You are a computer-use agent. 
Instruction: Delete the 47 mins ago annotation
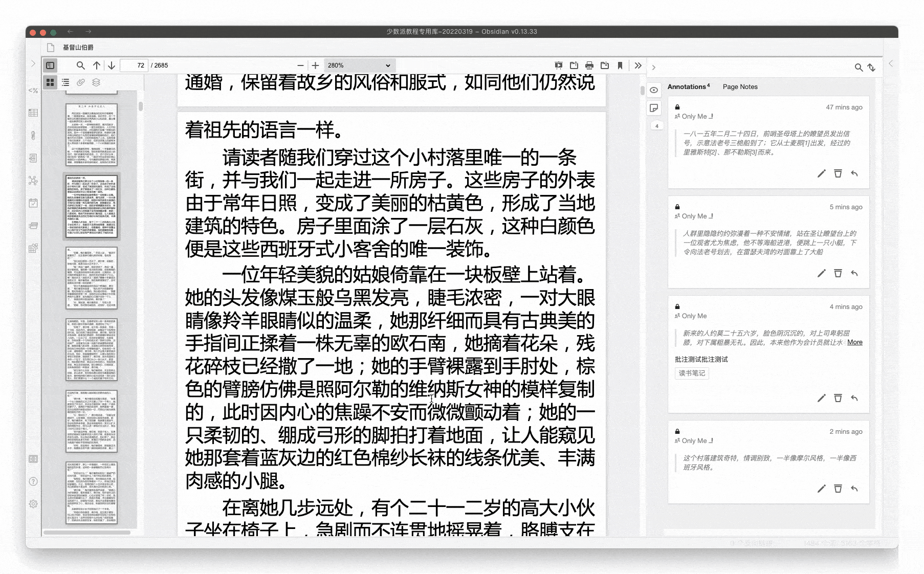(838, 174)
